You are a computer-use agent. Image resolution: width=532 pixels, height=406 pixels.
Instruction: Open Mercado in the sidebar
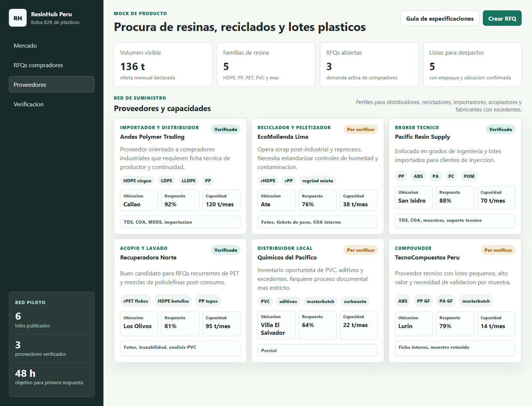(52, 45)
